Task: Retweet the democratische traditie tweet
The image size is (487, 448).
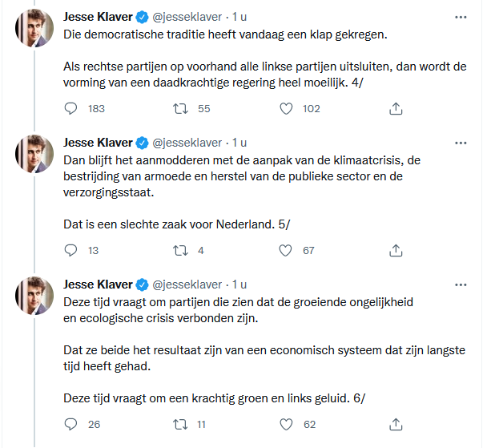Action: pyautogui.click(x=180, y=108)
